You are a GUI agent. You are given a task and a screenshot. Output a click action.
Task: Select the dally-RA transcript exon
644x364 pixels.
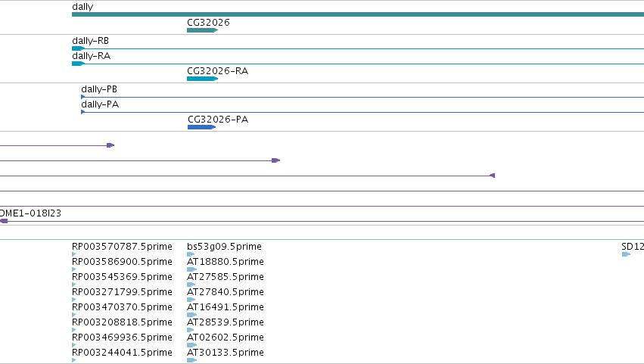[x=78, y=64]
